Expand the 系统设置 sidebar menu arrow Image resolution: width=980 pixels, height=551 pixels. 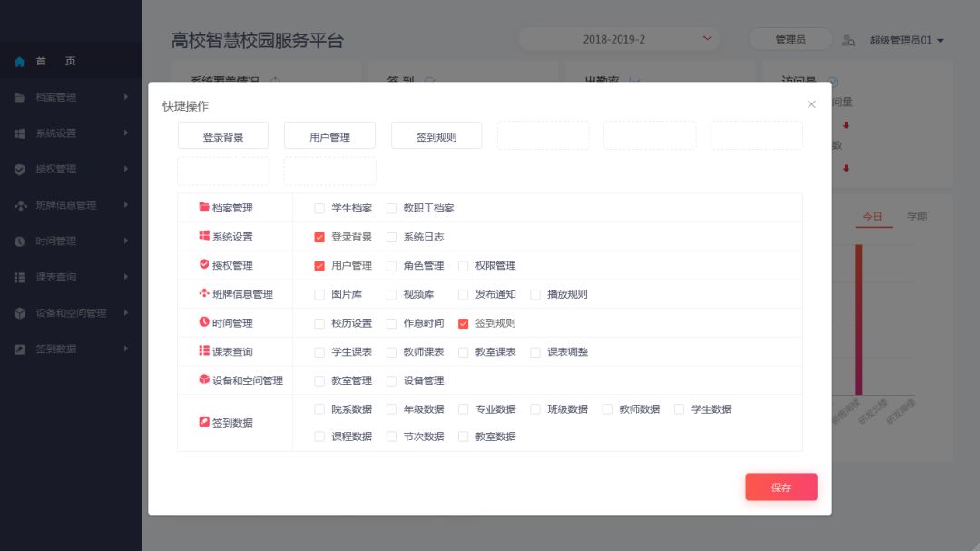(x=126, y=133)
